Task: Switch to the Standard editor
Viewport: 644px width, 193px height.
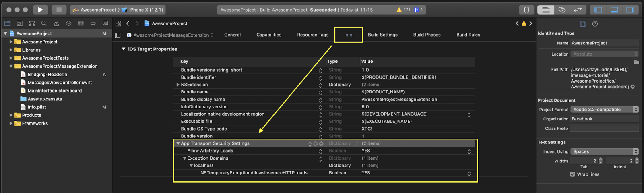Action: 546,10
